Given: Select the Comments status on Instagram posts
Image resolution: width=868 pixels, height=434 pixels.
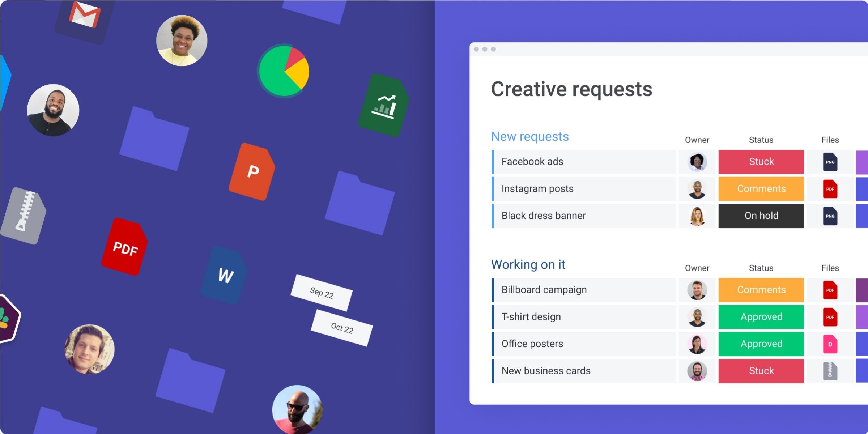Looking at the screenshot, I should 761,188.
